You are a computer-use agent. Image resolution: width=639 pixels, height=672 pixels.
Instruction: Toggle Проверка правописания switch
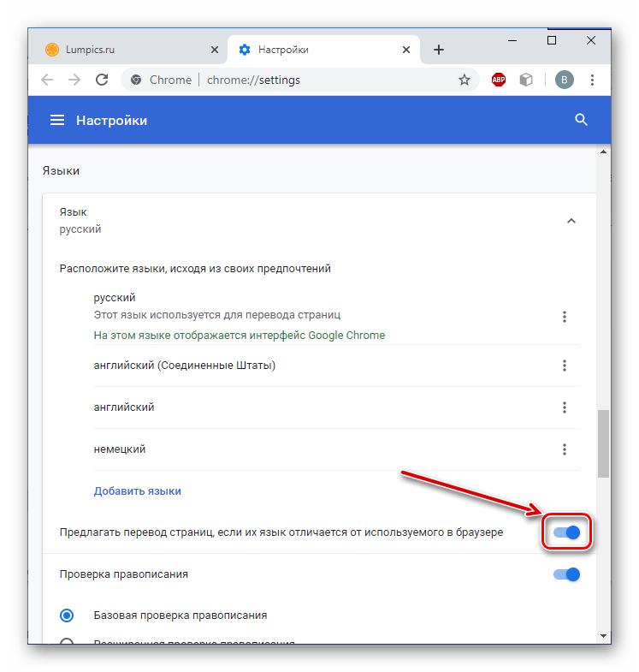tap(566, 574)
